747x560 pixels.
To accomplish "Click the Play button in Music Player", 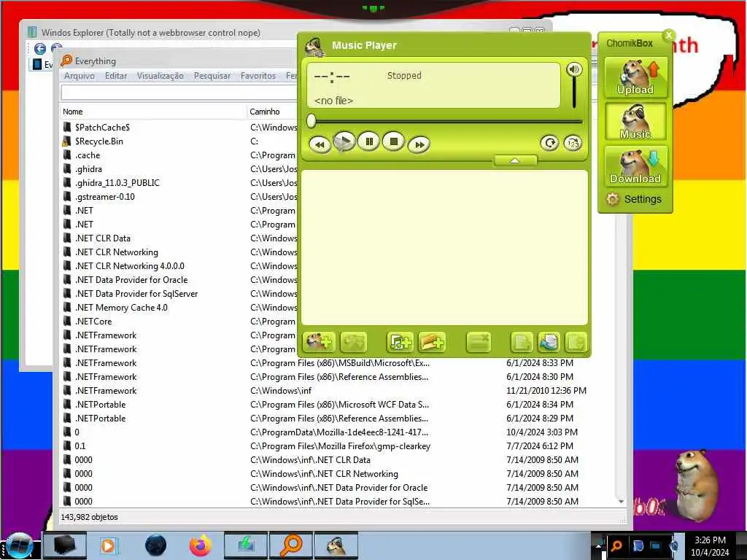I will 344,141.
